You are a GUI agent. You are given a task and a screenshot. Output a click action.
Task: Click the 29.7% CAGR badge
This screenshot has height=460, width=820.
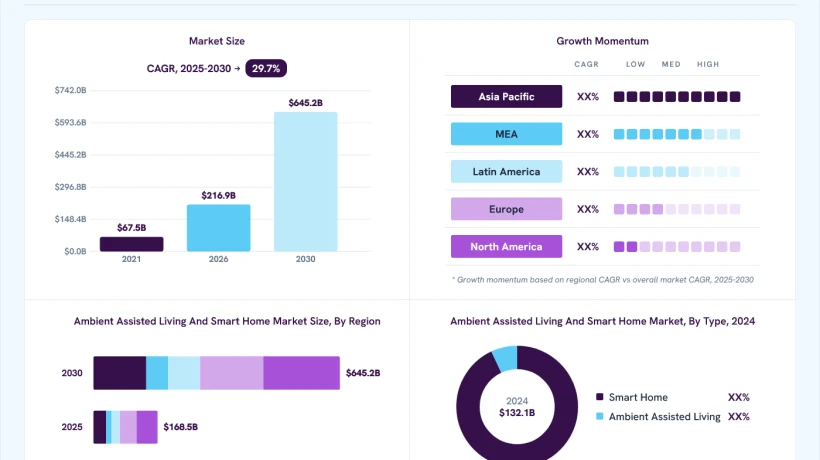(x=266, y=68)
